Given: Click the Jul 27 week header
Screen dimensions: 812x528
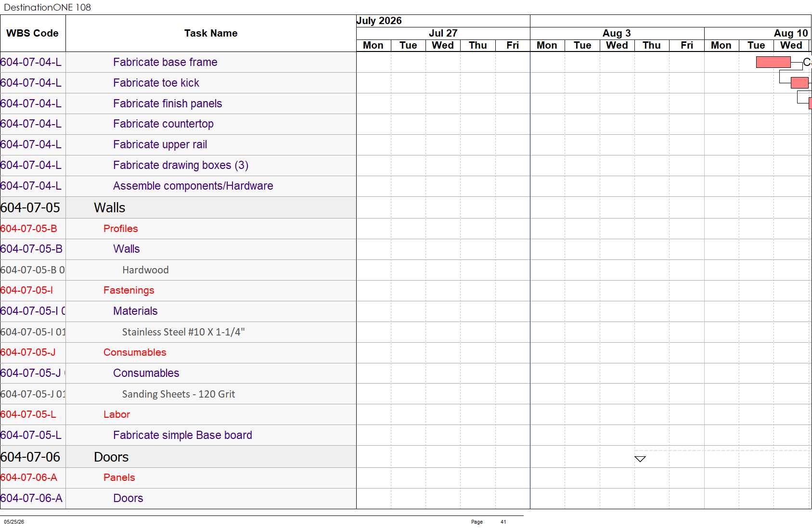Looking at the screenshot, I should tap(443, 33).
